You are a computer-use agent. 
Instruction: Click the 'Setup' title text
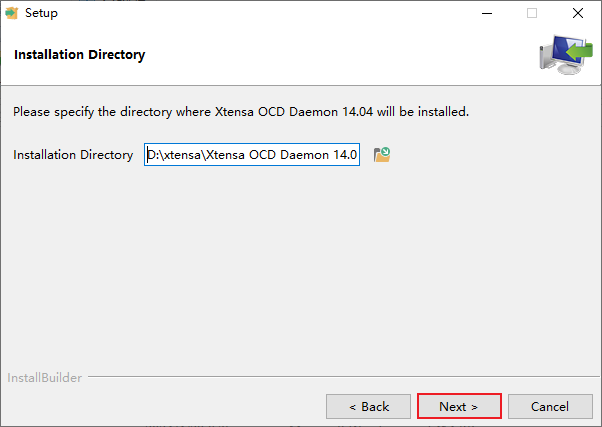pyautogui.click(x=41, y=13)
